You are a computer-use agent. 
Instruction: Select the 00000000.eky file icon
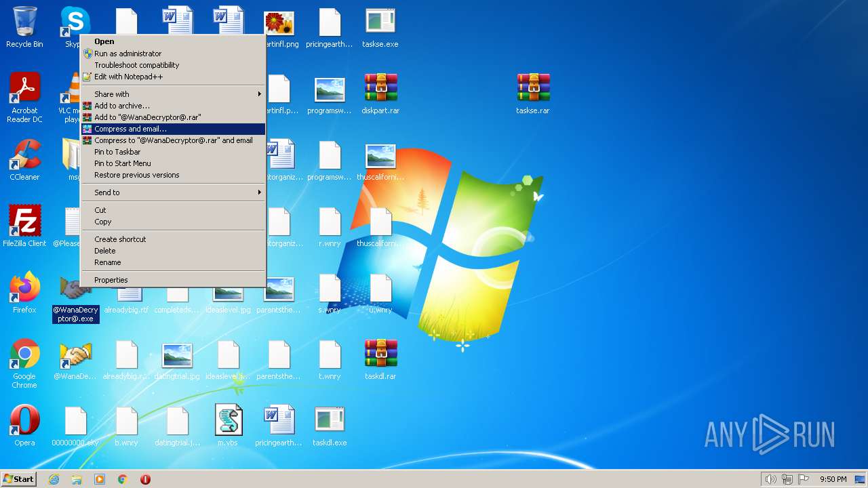click(x=75, y=426)
